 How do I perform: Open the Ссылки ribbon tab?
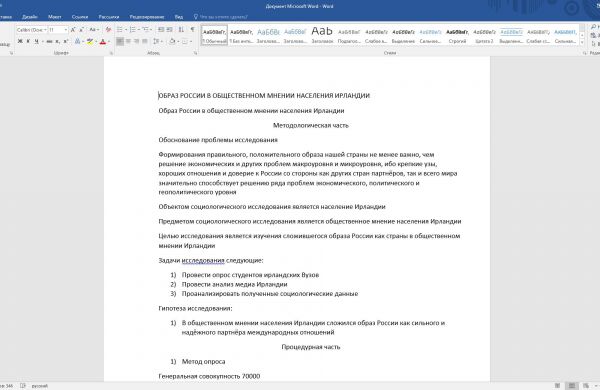coord(80,17)
